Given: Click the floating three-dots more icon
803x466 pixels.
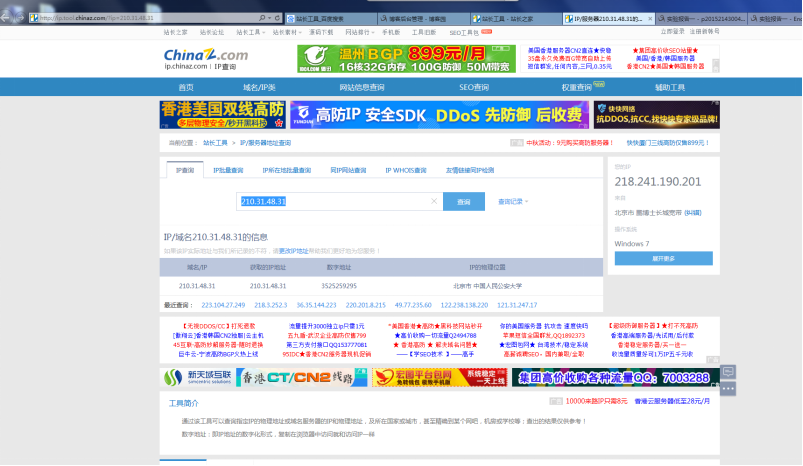Looking at the screenshot, I should tap(728, 389).
